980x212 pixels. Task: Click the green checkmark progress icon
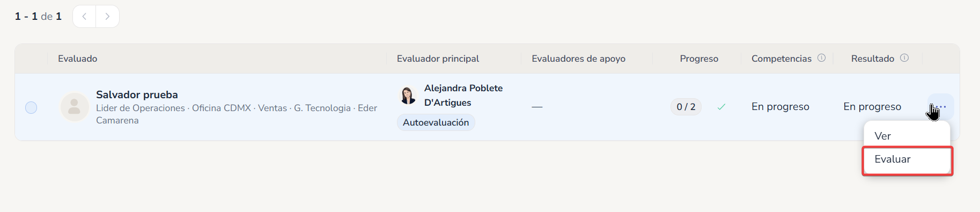(721, 107)
